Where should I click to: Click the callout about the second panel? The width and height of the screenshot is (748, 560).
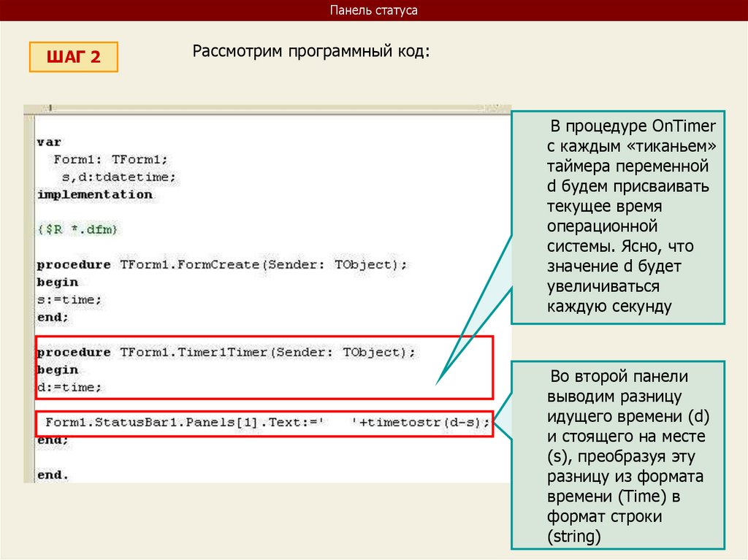pos(618,455)
